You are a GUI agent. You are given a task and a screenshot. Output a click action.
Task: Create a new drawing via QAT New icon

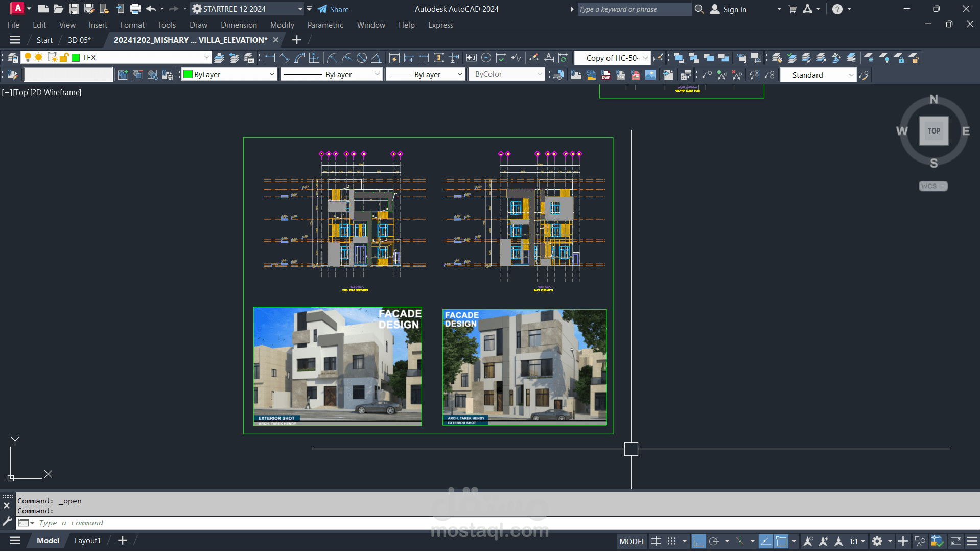pos(43,9)
